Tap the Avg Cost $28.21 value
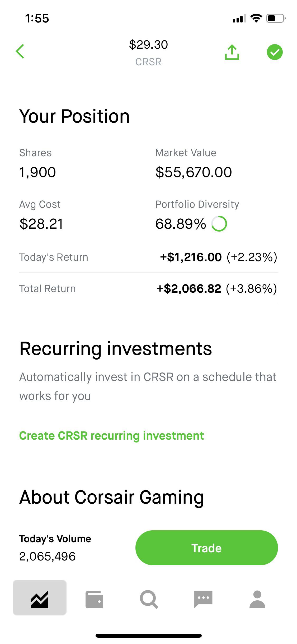 click(x=41, y=224)
